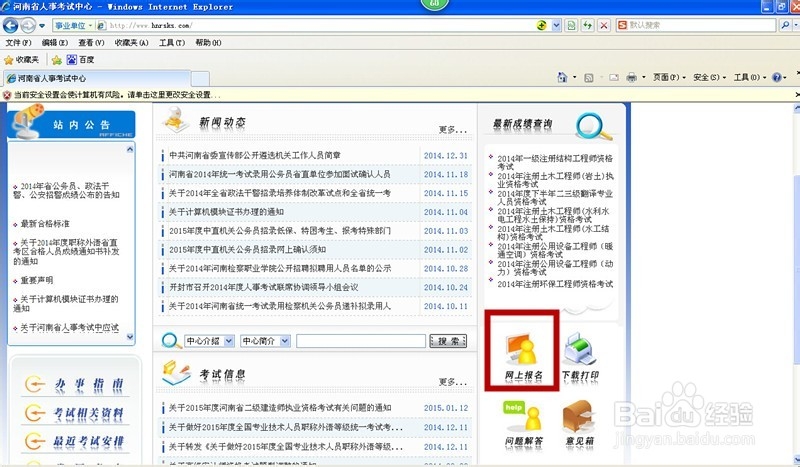The width and height of the screenshot is (800, 467).
Task: Expand the 安全(S) command bar dropdown
Action: point(709,78)
